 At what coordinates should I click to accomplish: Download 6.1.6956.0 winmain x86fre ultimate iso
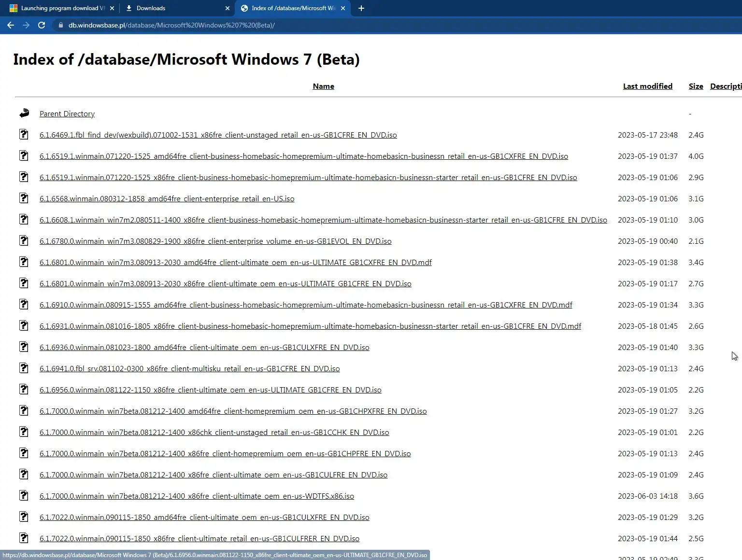pos(211,390)
